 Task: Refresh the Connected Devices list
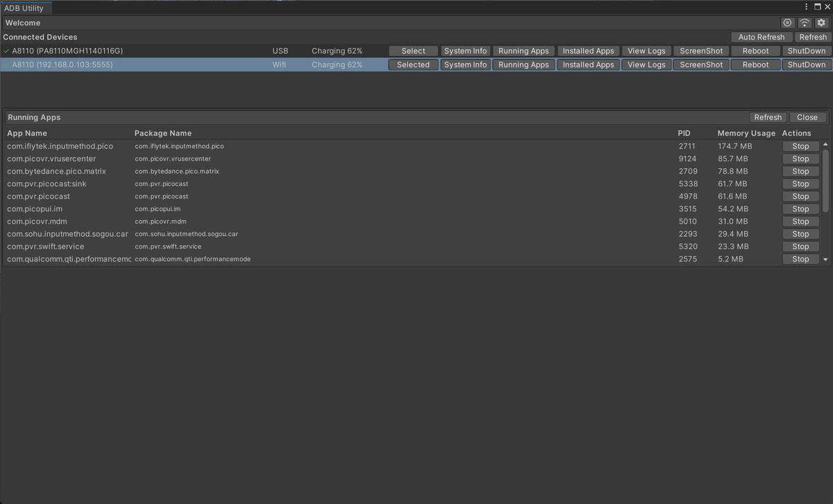(813, 37)
